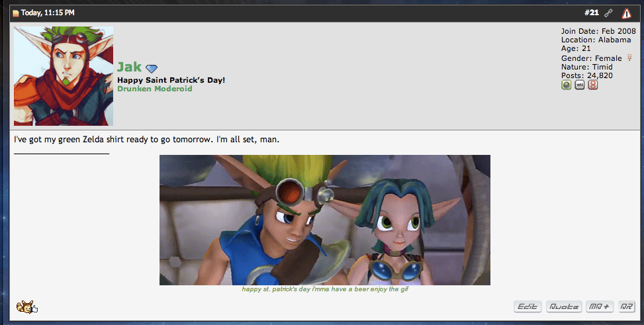This screenshot has width=644, height=325.
Task: Click the Eevee thumbs-up like icon
Action: (26, 307)
